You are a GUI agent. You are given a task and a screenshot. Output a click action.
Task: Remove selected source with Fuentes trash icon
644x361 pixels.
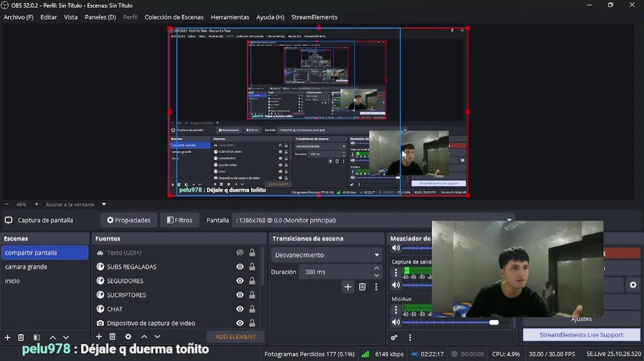click(x=112, y=337)
